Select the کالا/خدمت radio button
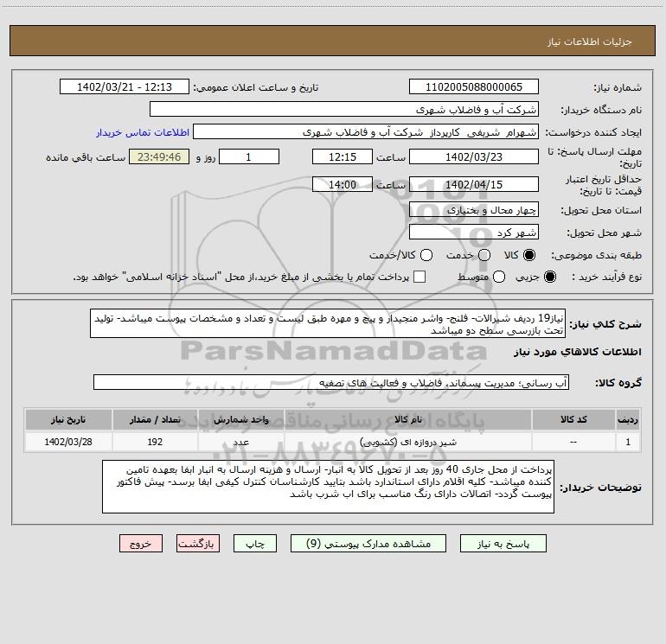 point(426,255)
